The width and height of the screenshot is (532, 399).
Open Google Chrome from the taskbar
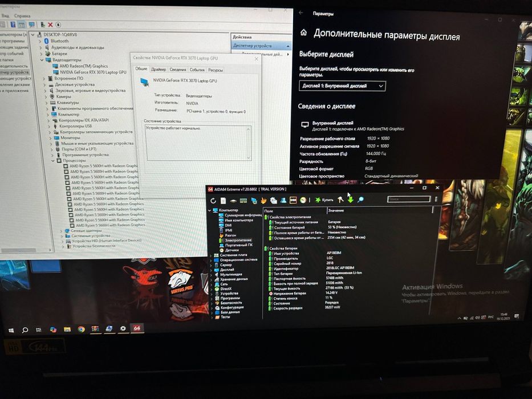pos(81,329)
